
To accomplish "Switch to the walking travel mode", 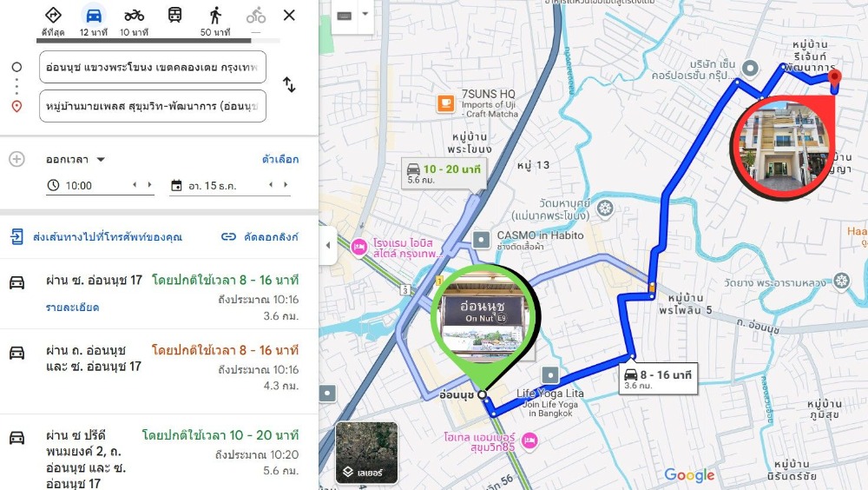I will [215, 16].
